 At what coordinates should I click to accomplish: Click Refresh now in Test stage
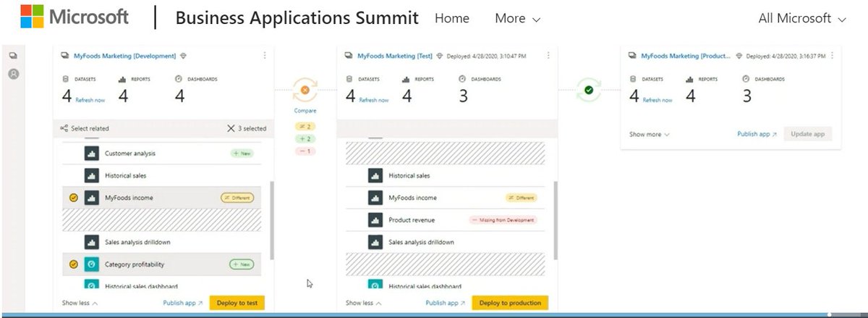(373, 100)
